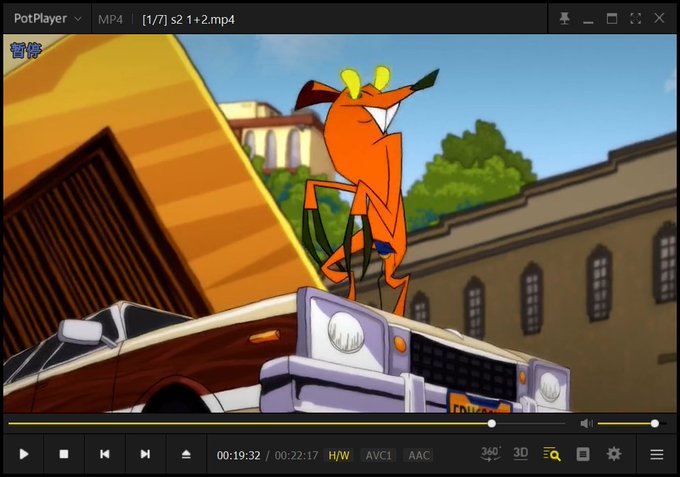The image size is (680, 477).
Task: Toggle the playlist sidebar hamburger icon
Action: pos(657,454)
